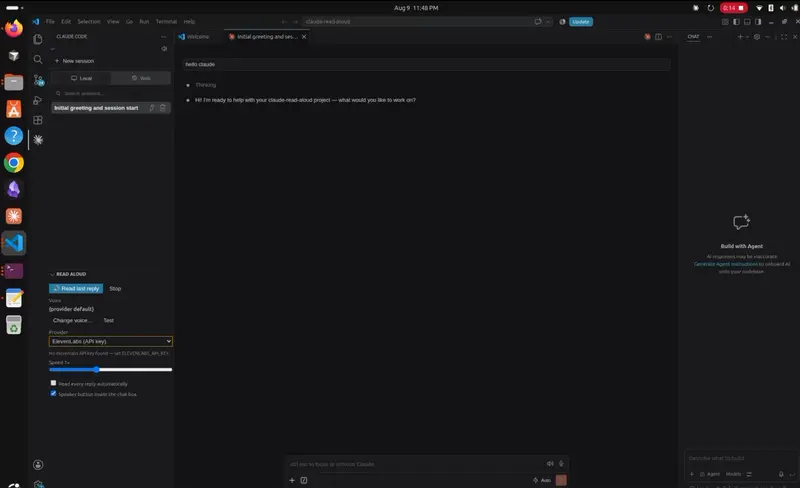Viewport: 800px width, 488px height.
Task: Adjust the Speed slider handle
Action: [96, 369]
